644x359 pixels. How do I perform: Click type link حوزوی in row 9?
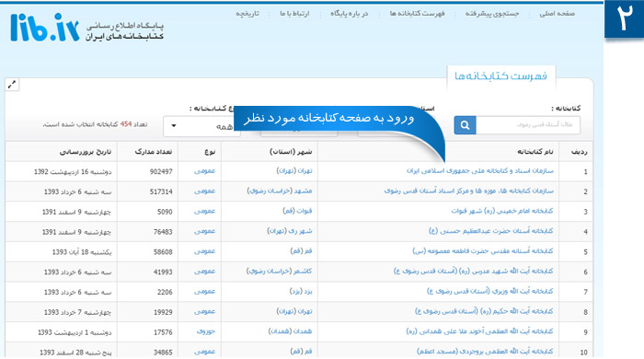pos(206,331)
